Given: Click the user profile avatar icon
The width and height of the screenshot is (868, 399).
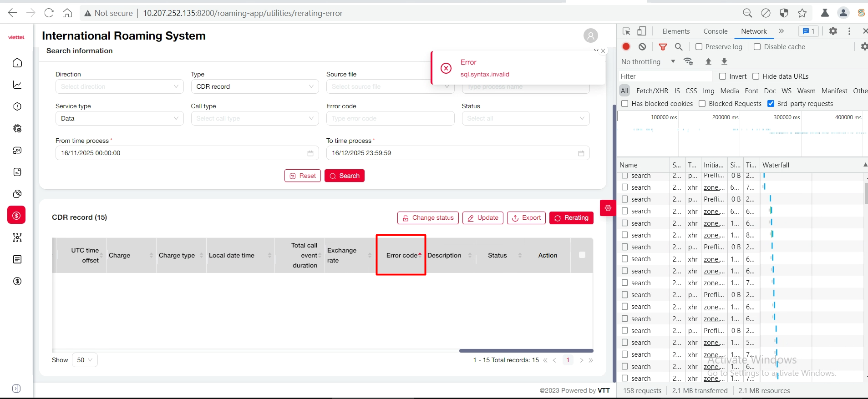Looking at the screenshot, I should (590, 35).
